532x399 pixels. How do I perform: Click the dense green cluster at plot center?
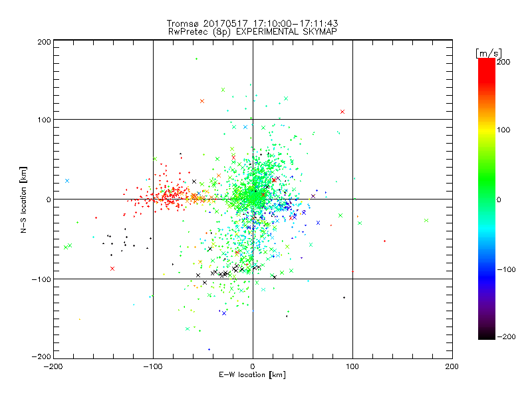pos(253,196)
